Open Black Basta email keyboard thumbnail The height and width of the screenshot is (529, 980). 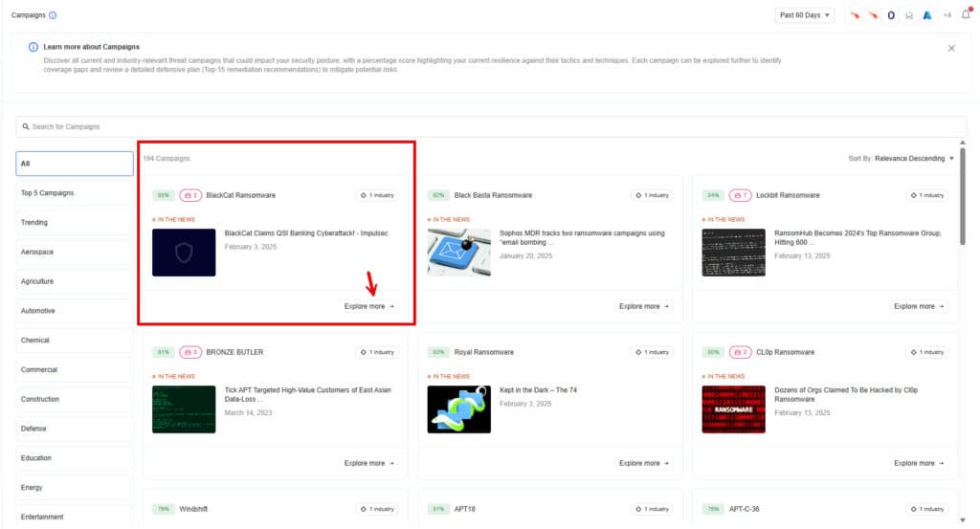[x=458, y=253]
